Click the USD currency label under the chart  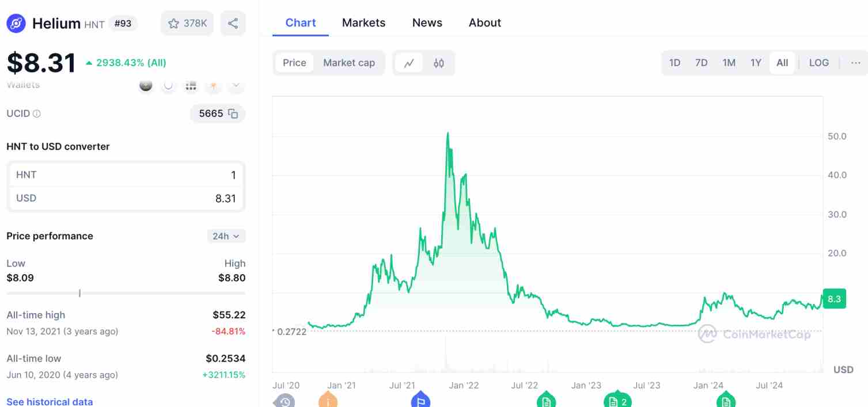click(843, 369)
